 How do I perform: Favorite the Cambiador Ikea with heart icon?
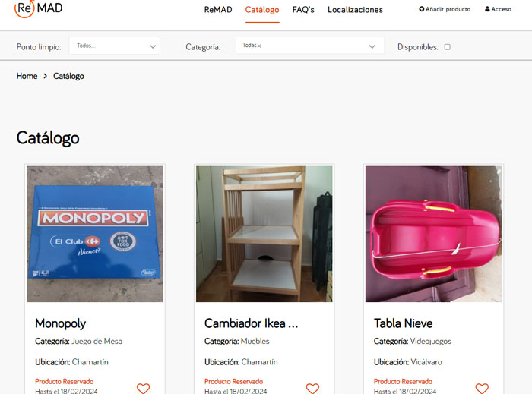pyautogui.click(x=312, y=388)
